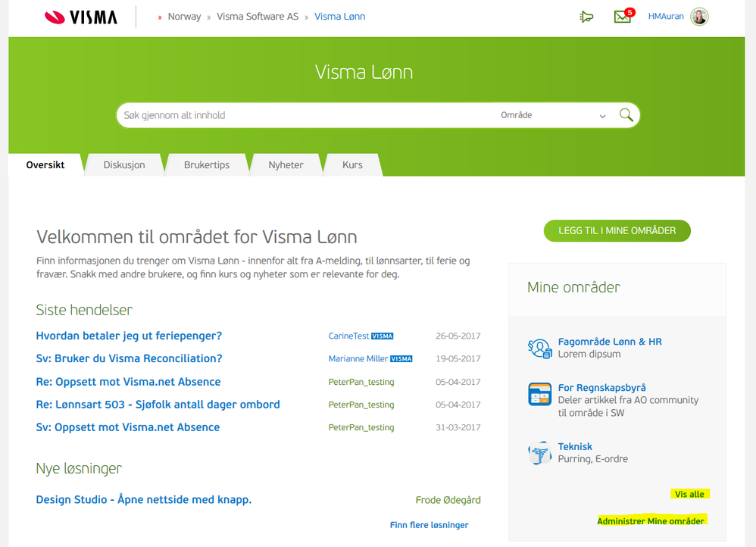The height and width of the screenshot is (547, 756).
Task: Click the search magnifier icon
Action: (x=626, y=115)
